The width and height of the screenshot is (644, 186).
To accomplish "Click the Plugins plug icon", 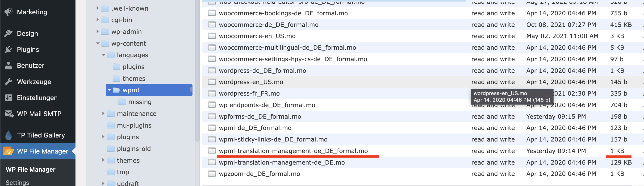I will [8, 49].
